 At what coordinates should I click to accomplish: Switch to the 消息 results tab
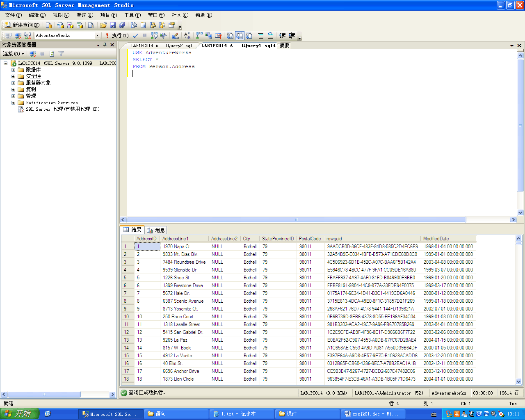tap(156, 230)
